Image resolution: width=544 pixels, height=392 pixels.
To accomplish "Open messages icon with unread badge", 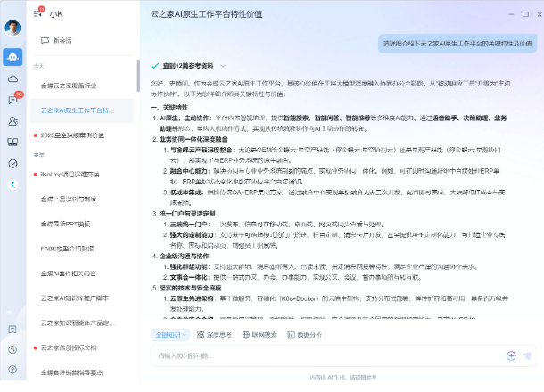I will click(x=12, y=100).
